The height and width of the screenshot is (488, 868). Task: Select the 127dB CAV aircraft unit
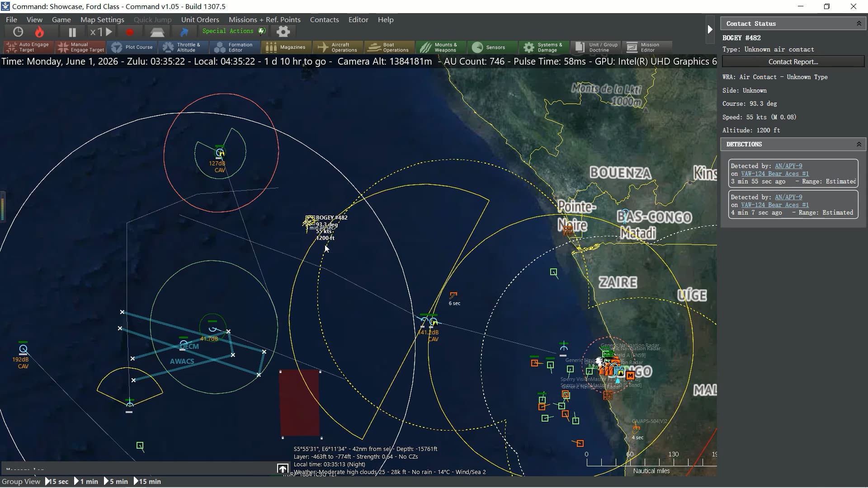tap(220, 152)
